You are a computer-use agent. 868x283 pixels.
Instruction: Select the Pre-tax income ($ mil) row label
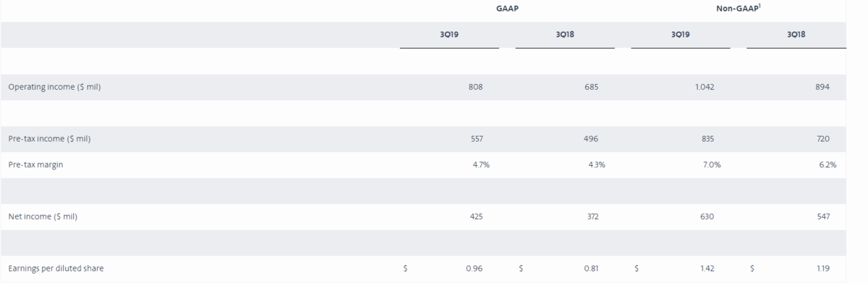[x=49, y=139]
